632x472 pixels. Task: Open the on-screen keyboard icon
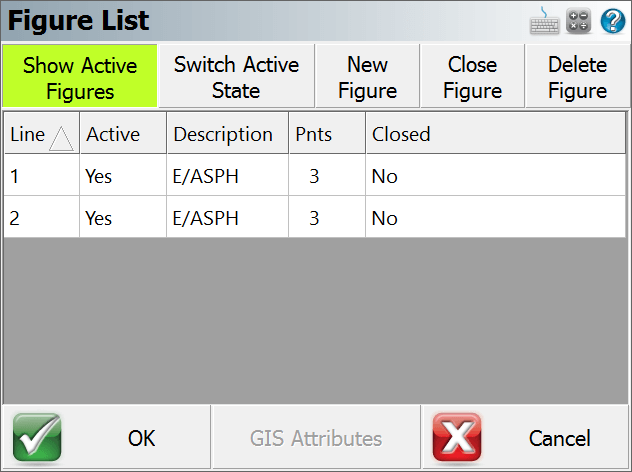(545, 21)
